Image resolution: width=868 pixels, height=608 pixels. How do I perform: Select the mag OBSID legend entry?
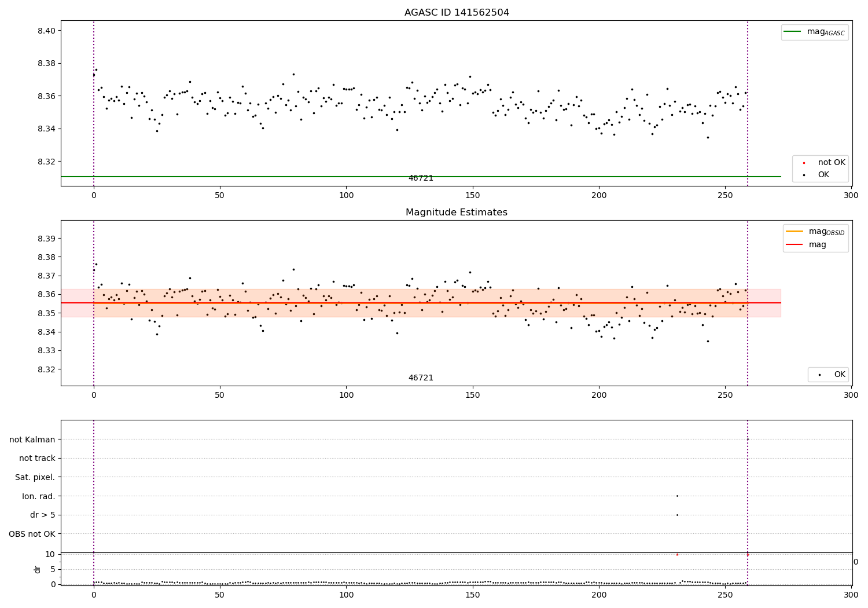[x=816, y=232]
